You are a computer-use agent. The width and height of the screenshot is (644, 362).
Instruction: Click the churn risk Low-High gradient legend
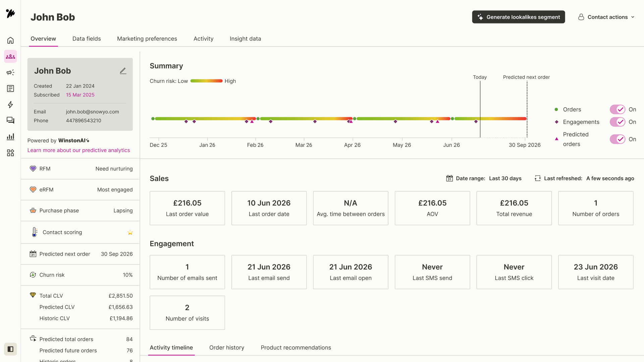[206, 81]
